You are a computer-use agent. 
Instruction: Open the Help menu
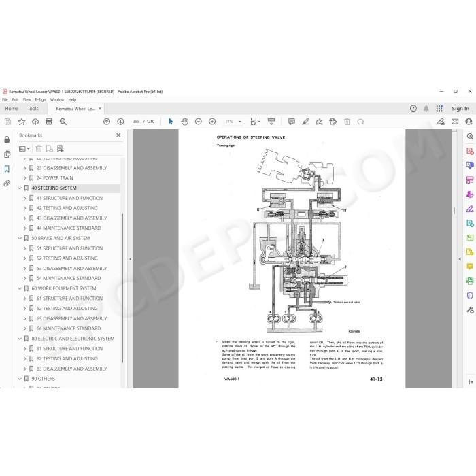click(x=72, y=99)
